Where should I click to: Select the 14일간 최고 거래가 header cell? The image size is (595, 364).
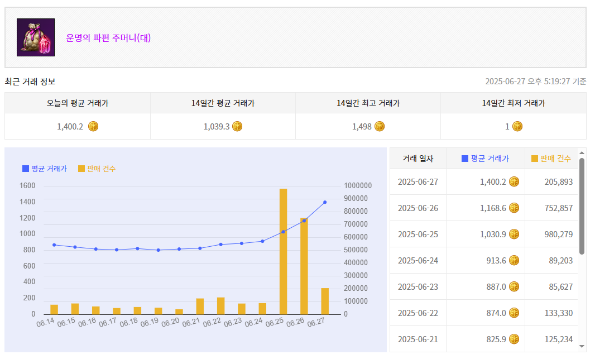click(x=368, y=103)
